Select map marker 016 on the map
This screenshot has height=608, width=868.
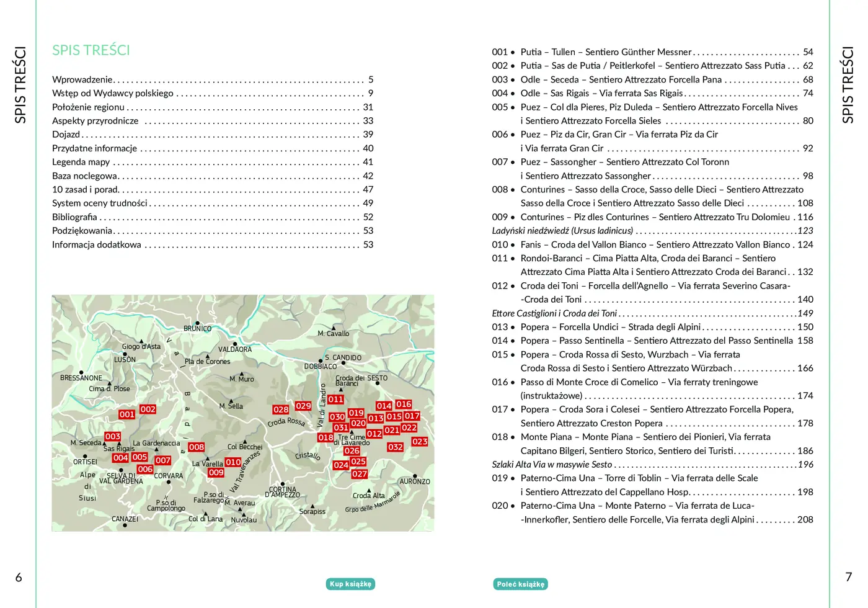point(404,404)
